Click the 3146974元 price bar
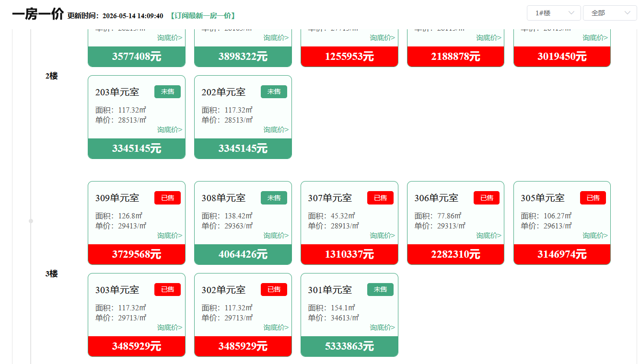Viewport: 640px width, 364px height. (x=562, y=254)
